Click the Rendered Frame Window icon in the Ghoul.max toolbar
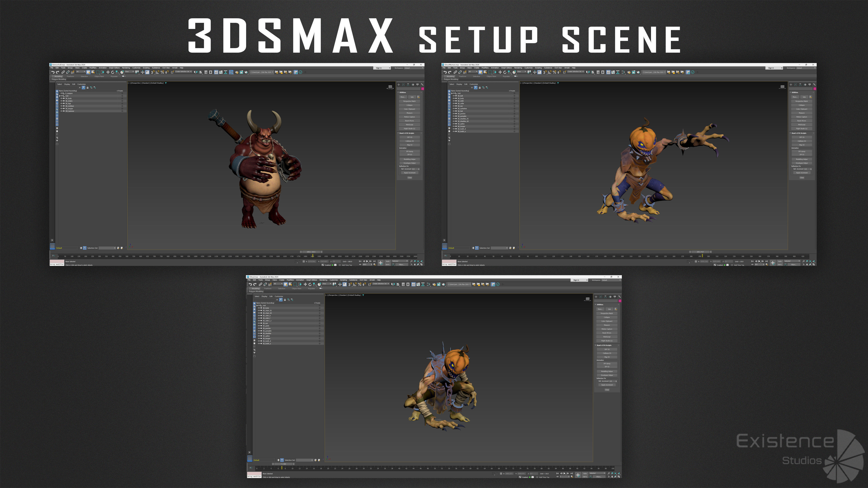Image resolution: width=868 pixels, height=488 pixels. pos(439,284)
